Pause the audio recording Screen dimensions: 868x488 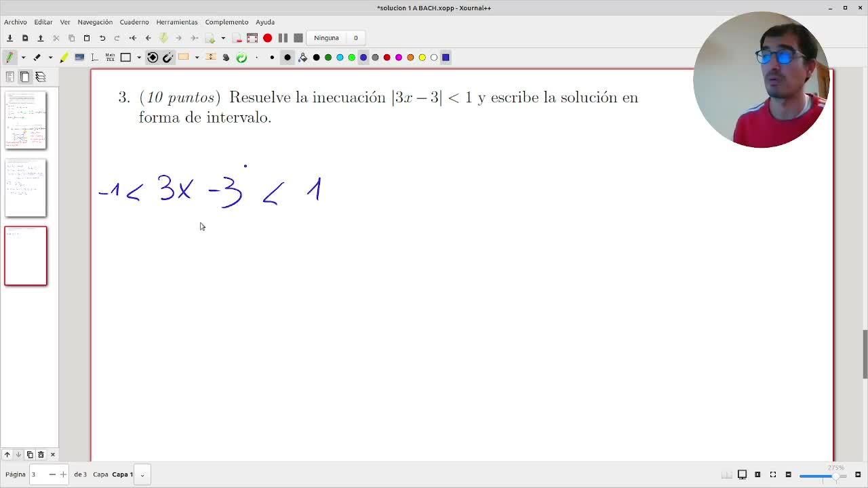pos(283,38)
